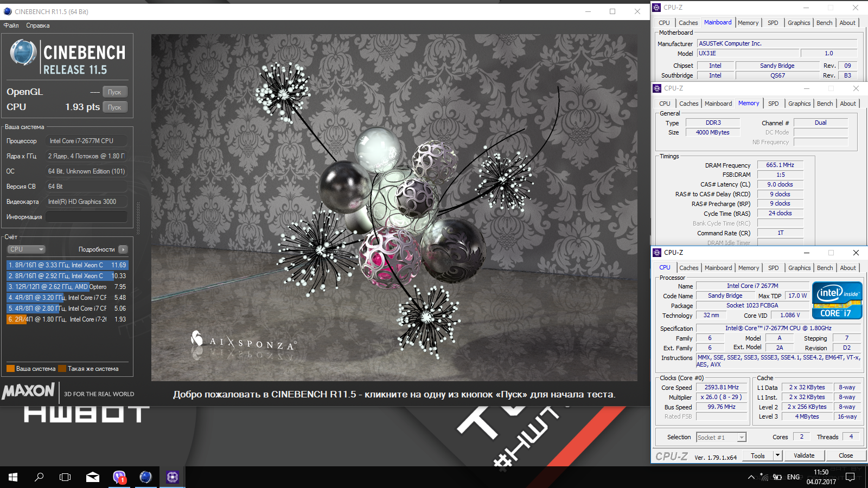Open Mail app from taskbar
Viewport: 868px width, 488px height.
click(x=93, y=477)
